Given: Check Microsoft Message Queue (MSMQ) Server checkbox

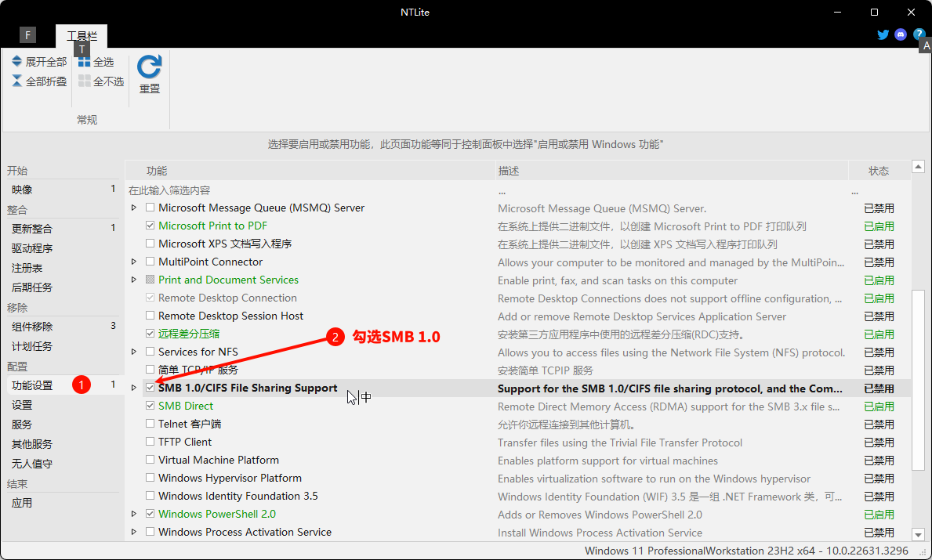Looking at the screenshot, I should [150, 208].
